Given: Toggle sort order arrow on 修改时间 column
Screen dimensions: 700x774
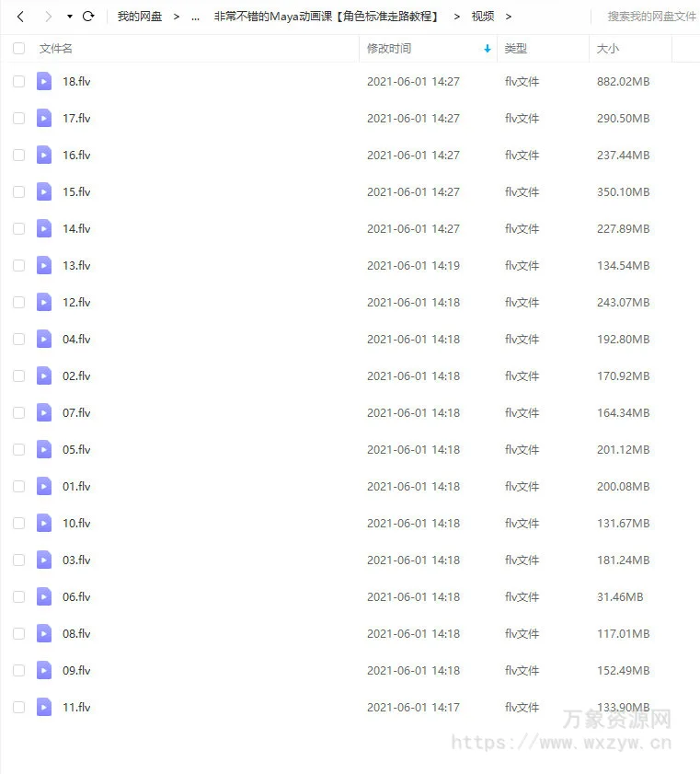Looking at the screenshot, I should 487,49.
